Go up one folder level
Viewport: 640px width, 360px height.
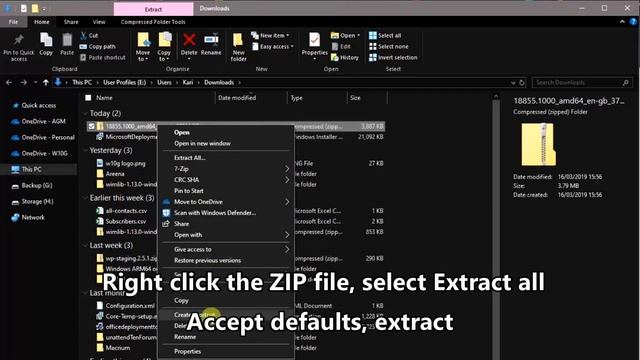(46, 82)
